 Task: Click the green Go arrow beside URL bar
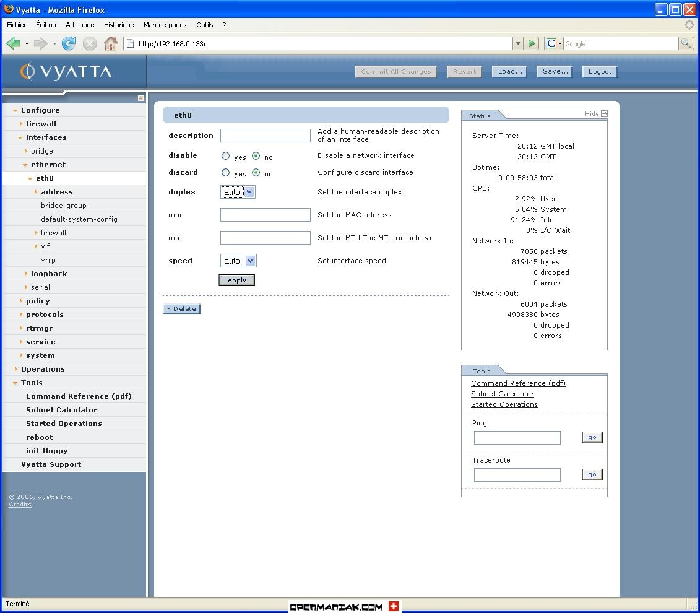pos(532,44)
